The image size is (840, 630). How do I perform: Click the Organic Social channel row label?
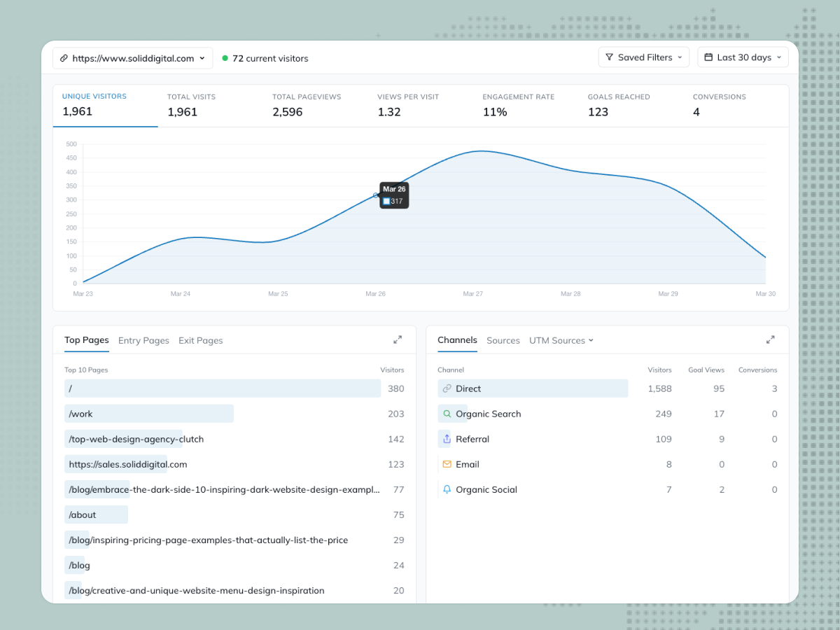click(x=486, y=489)
